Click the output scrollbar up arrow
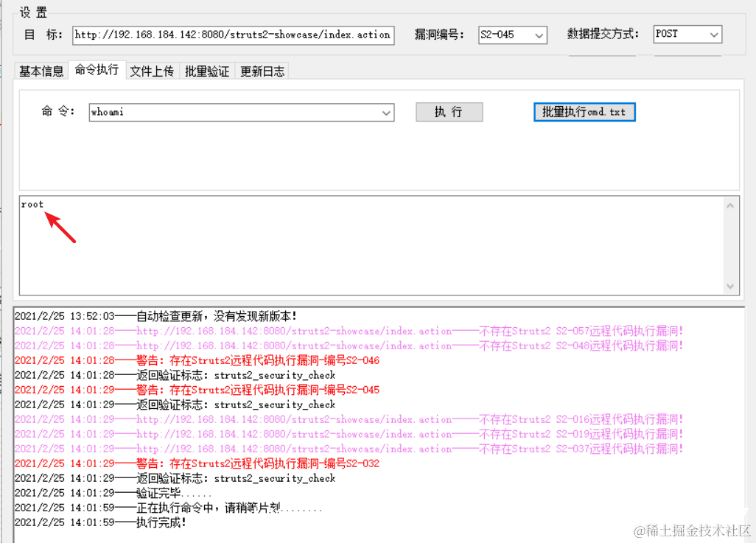This screenshot has width=756, height=543. pyautogui.click(x=730, y=206)
